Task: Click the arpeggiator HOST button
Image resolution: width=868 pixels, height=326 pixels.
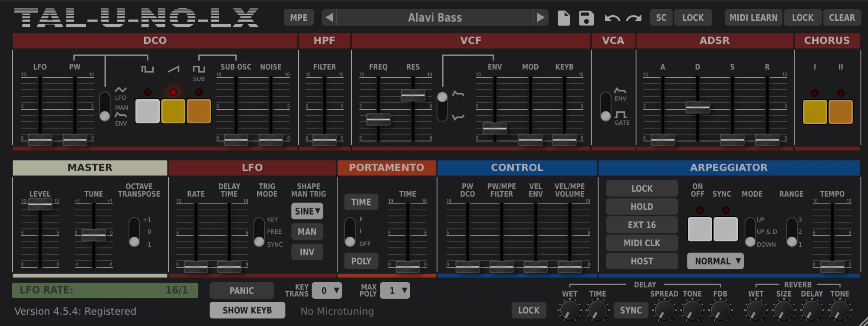Action: click(642, 261)
